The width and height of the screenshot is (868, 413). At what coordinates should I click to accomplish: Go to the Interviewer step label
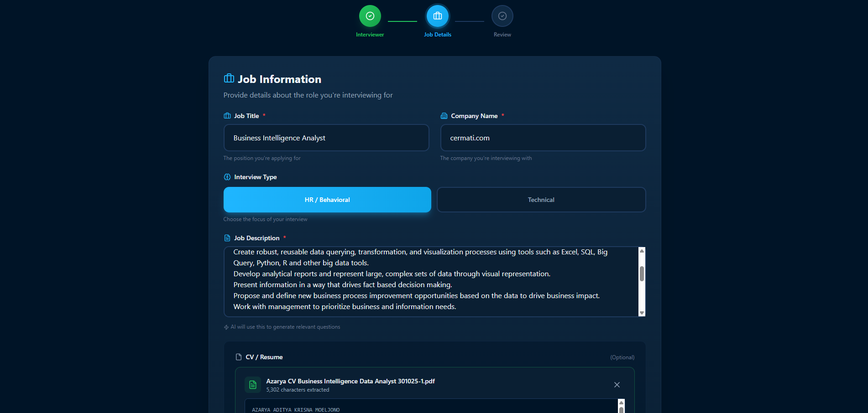click(x=370, y=35)
